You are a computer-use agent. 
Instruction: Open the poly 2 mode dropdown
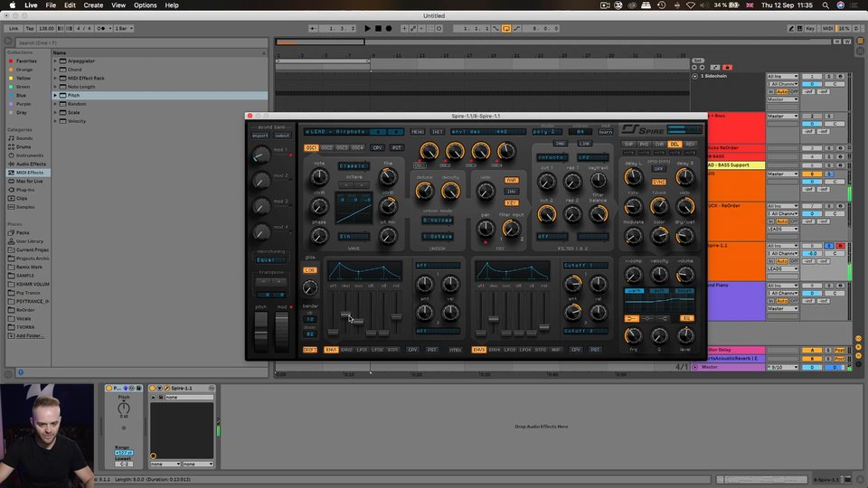[547, 132]
